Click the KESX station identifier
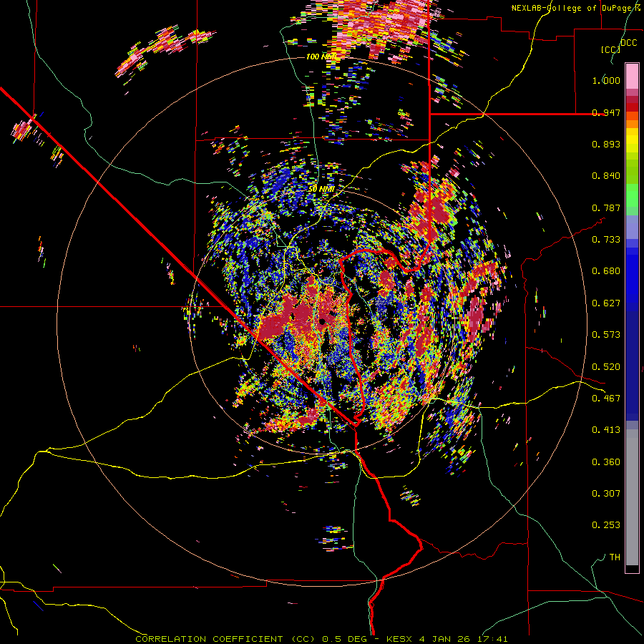Image resolution: width=644 pixels, height=644 pixels. pos(401,639)
